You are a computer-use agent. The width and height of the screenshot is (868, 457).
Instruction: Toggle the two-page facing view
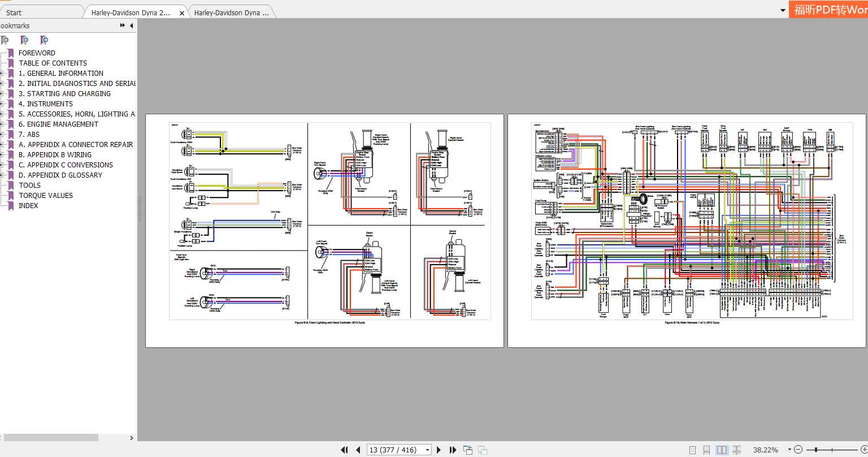tap(722, 450)
